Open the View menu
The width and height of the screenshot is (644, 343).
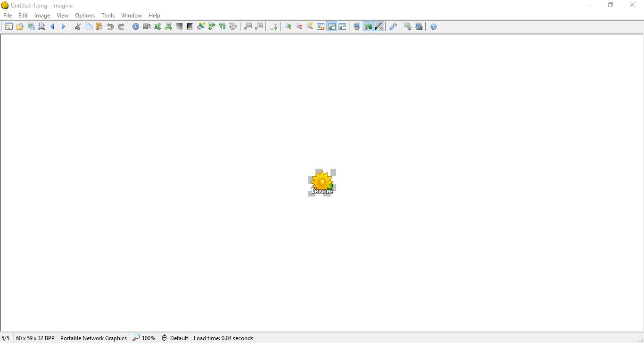(62, 16)
